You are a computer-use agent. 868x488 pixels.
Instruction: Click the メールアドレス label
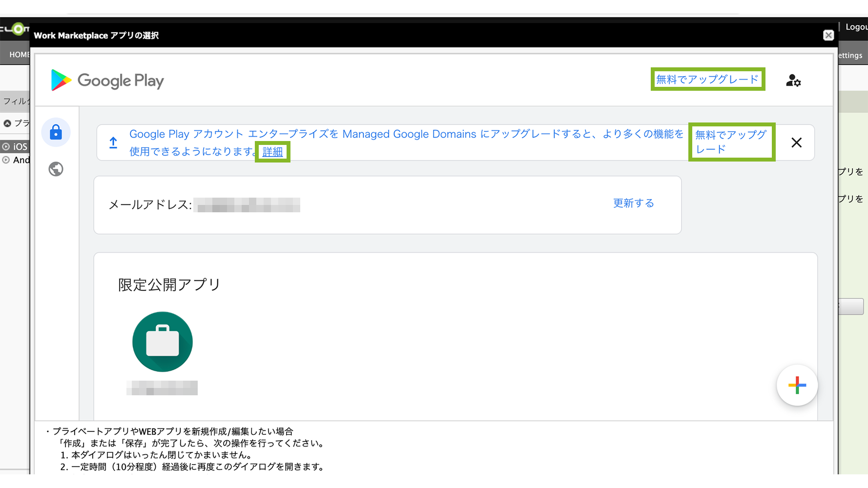(149, 204)
